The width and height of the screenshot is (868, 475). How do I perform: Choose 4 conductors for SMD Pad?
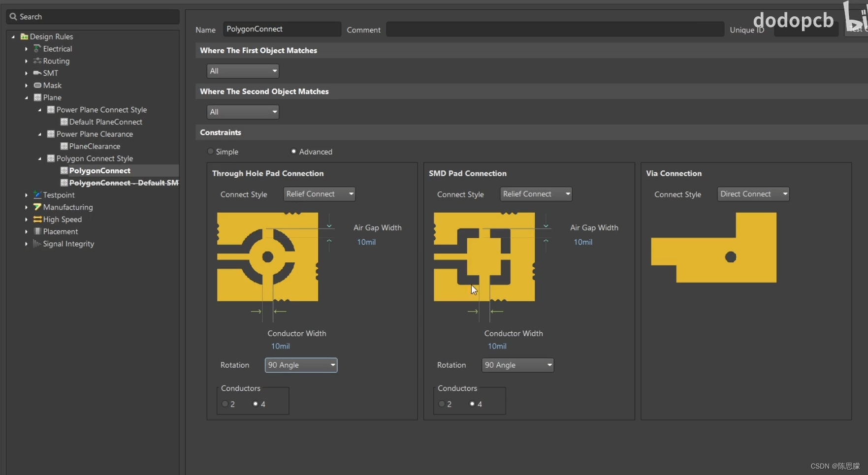(x=472, y=404)
